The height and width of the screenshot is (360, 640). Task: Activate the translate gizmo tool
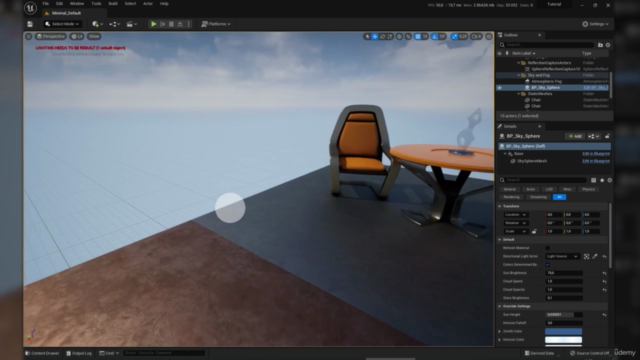[x=375, y=37]
